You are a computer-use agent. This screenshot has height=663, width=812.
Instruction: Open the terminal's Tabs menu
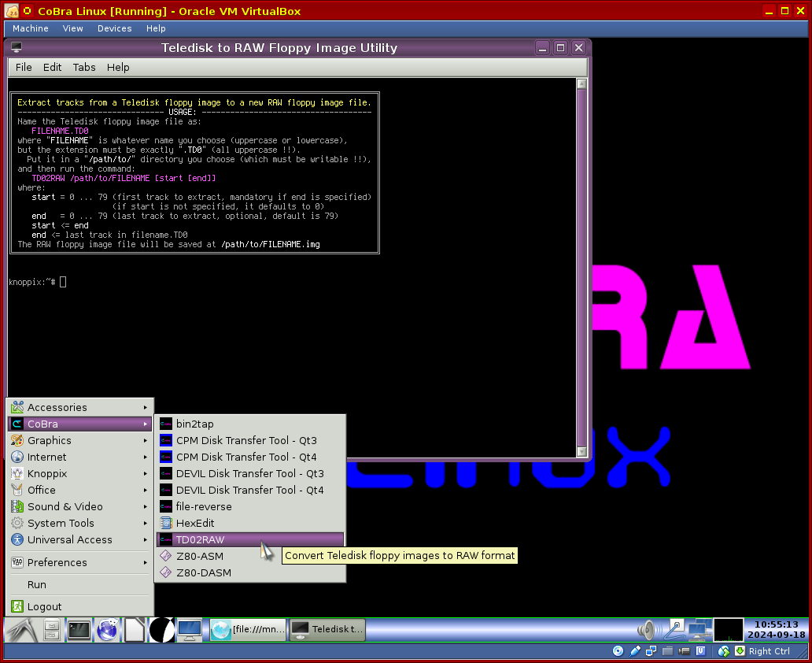(x=84, y=67)
